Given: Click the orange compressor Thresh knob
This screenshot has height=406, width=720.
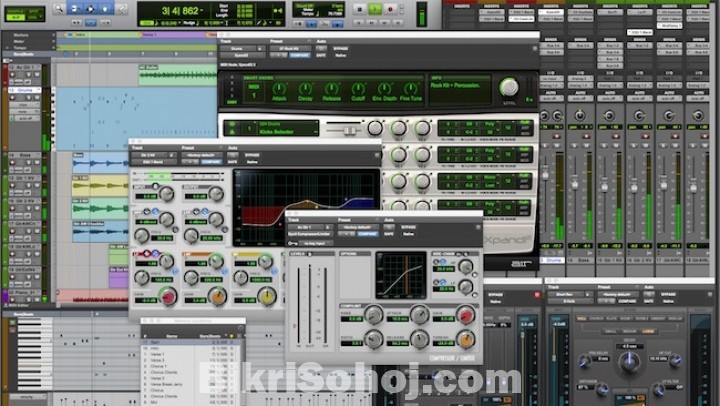Looking at the screenshot, I should click(465, 339).
